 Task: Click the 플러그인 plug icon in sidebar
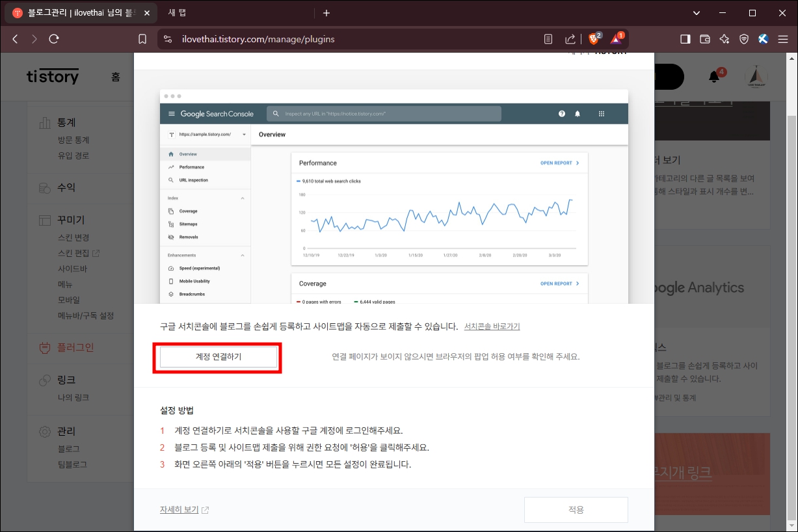[45, 347]
